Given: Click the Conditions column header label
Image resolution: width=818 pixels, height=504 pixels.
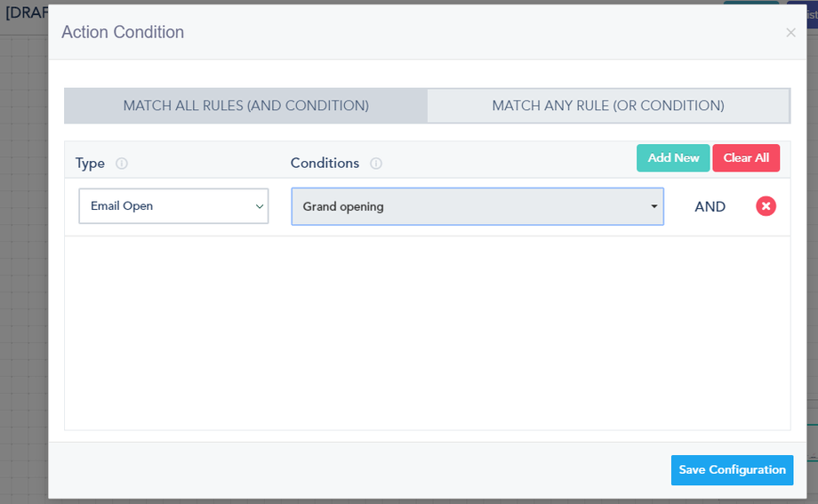Looking at the screenshot, I should [325, 164].
